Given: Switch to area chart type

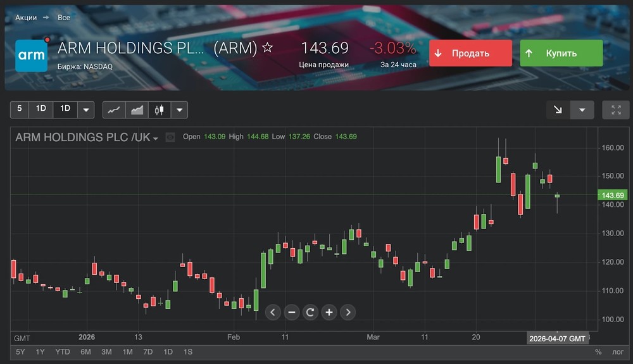Looking at the screenshot, I should [x=137, y=110].
